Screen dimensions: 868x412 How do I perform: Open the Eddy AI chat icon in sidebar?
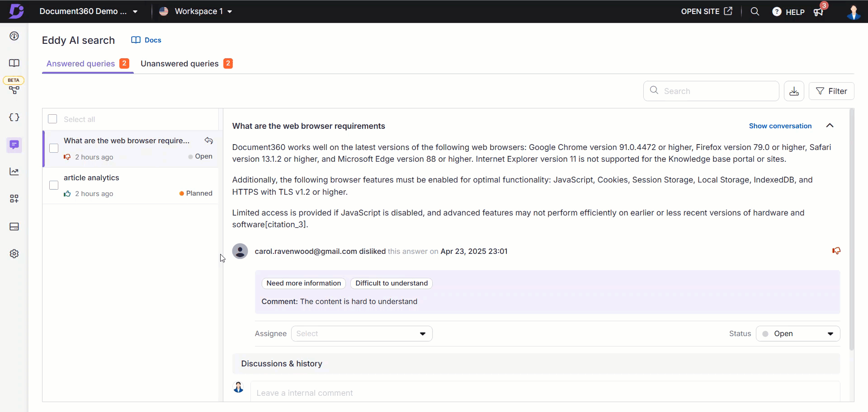[14, 145]
